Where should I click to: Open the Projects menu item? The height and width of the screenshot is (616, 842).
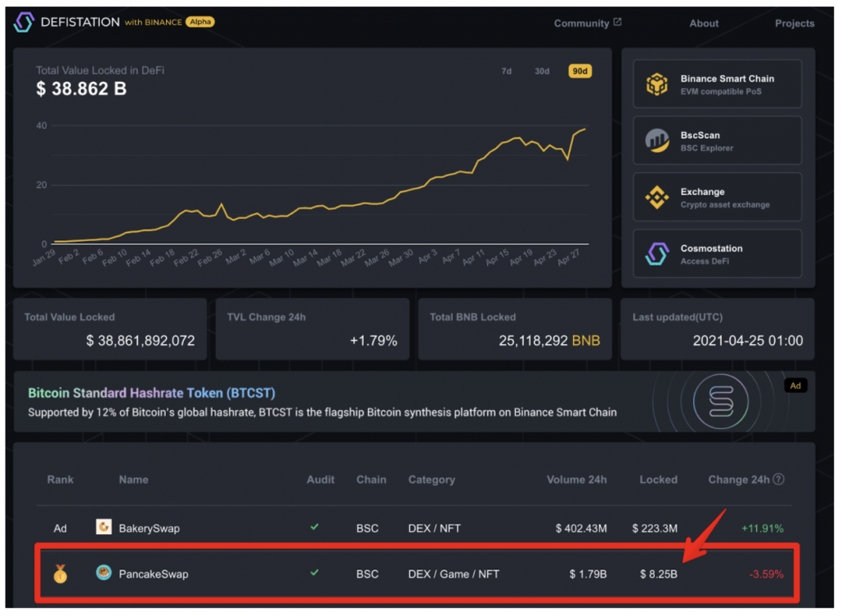pyautogui.click(x=795, y=23)
